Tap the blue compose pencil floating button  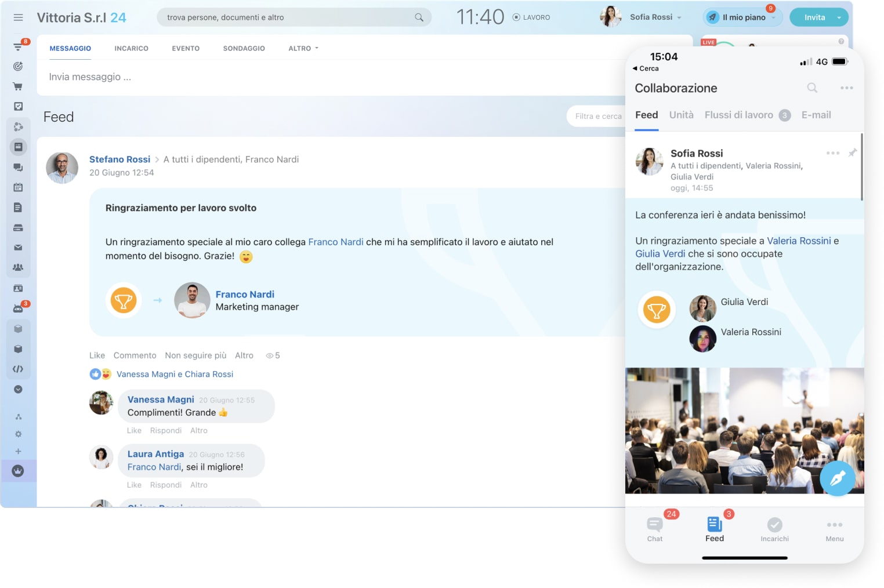837,478
